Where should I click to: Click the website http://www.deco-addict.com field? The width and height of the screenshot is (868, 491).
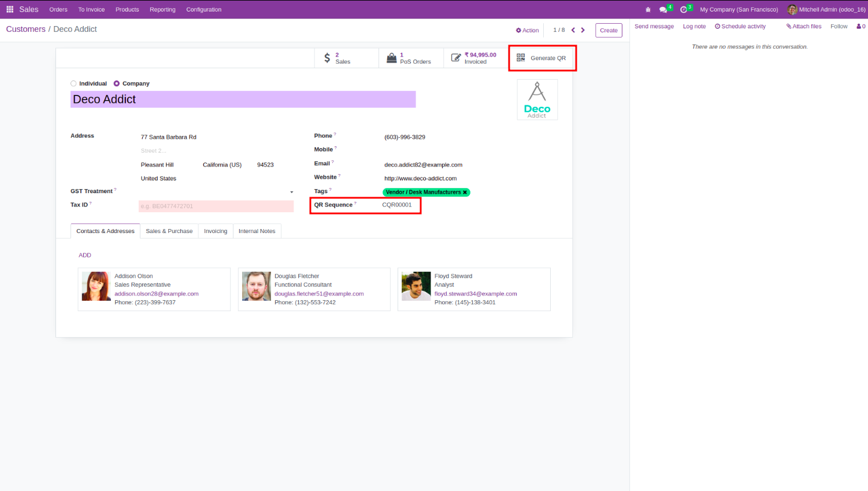420,179
